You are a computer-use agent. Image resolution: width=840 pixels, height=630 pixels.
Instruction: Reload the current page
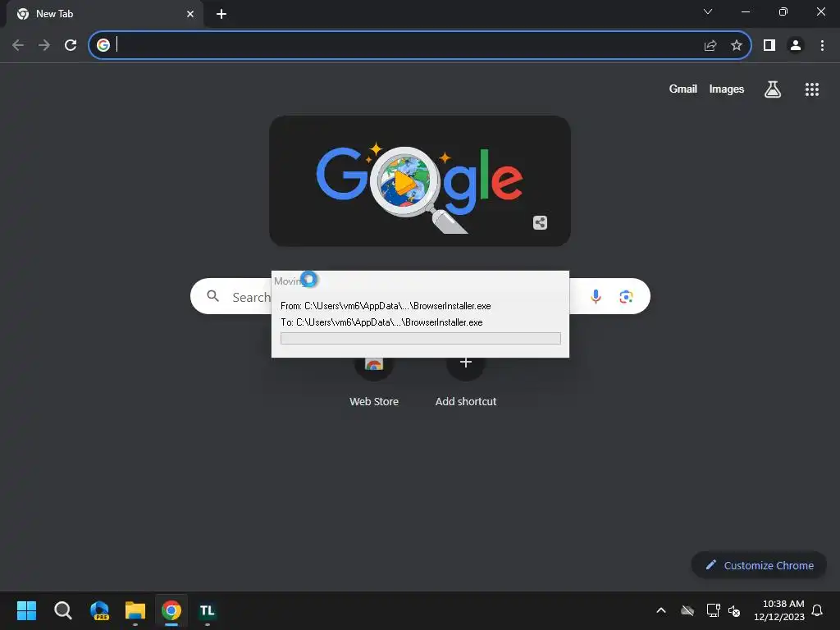coord(71,45)
